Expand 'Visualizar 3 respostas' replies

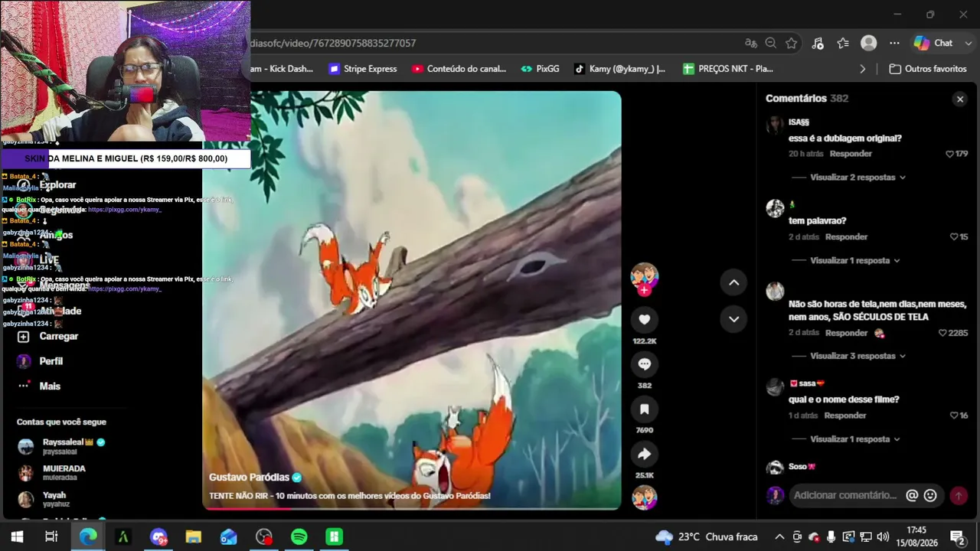[857, 356]
